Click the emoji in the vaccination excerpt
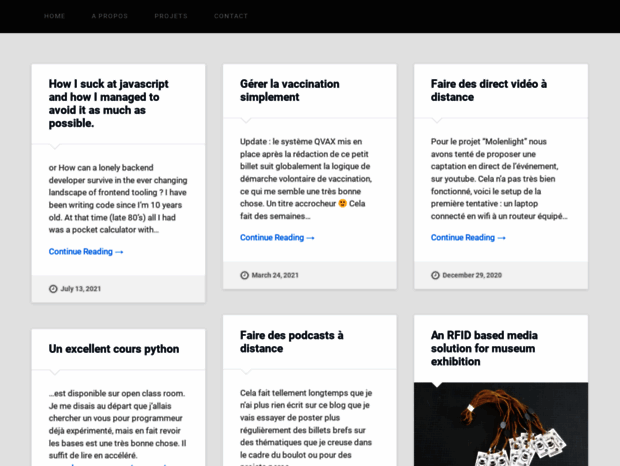This screenshot has height=466, width=620. (x=342, y=204)
